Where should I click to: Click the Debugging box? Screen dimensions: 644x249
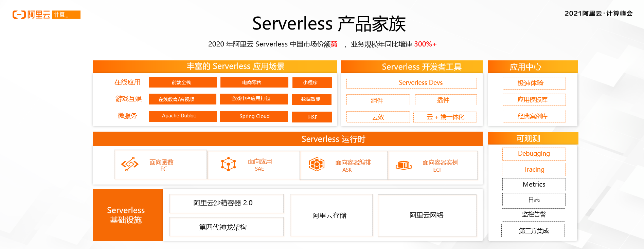pyautogui.click(x=534, y=154)
